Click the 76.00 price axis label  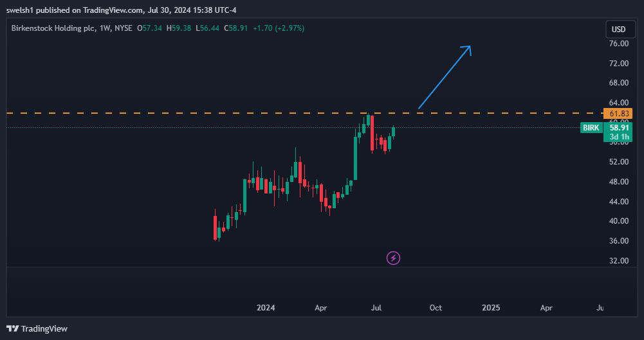(x=619, y=44)
